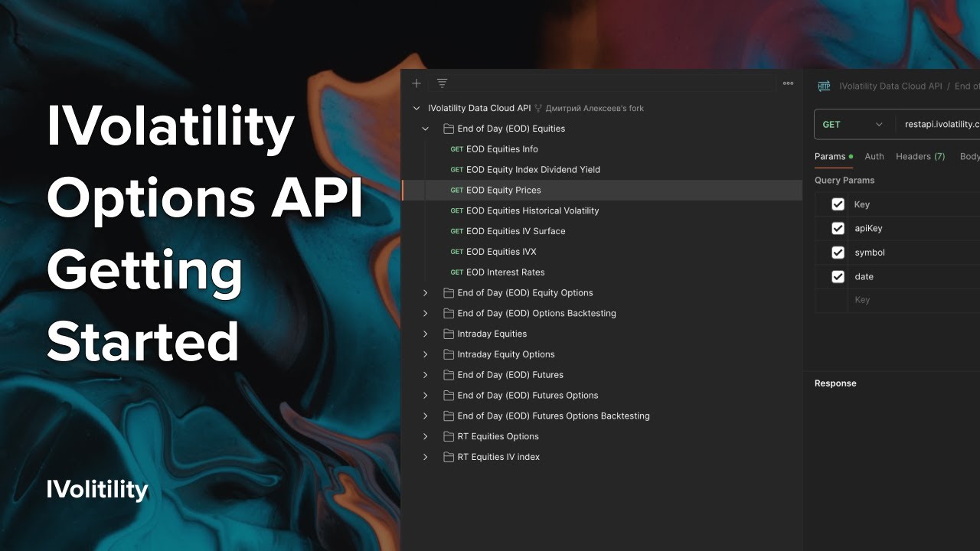
Task: Open the GET method dropdown
Action: click(x=852, y=124)
